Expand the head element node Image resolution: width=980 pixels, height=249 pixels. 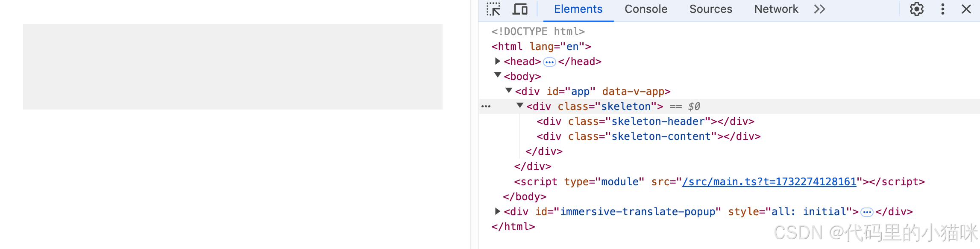click(x=498, y=61)
